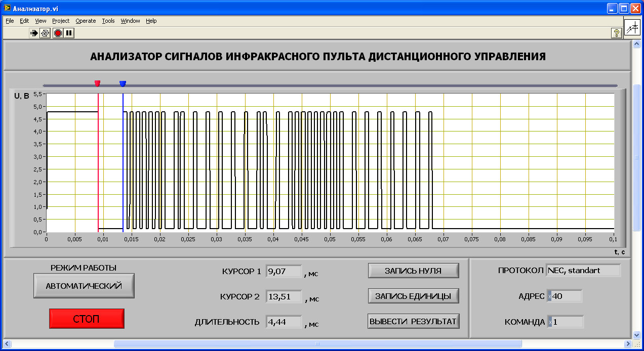Click the ЗАПИСЬ НУЛЯ button
644x351 pixels.
pos(413,271)
